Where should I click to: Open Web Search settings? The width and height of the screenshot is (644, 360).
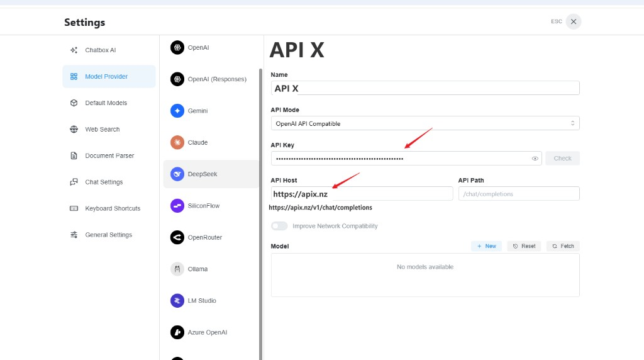pos(109,129)
